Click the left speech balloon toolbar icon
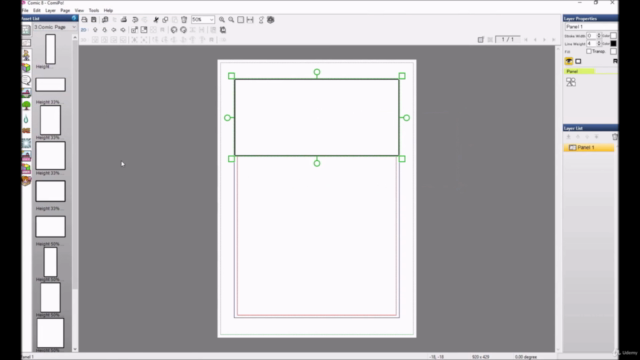Image resolution: width=640 pixels, height=360 pixels. pos(174,30)
